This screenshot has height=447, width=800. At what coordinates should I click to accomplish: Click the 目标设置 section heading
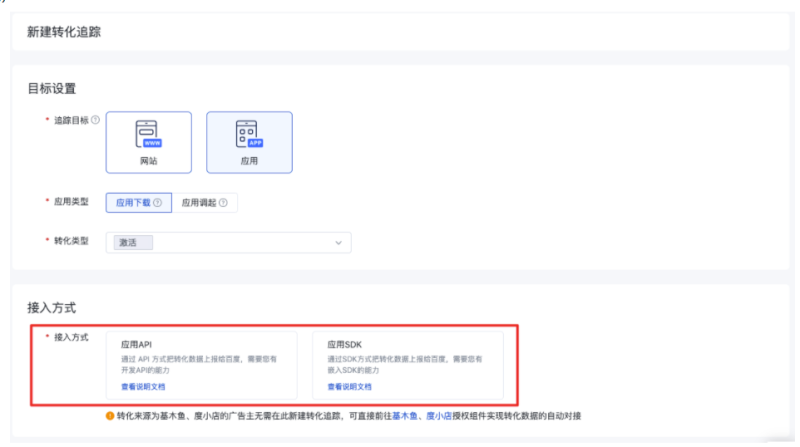pyautogui.click(x=52, y=89)
